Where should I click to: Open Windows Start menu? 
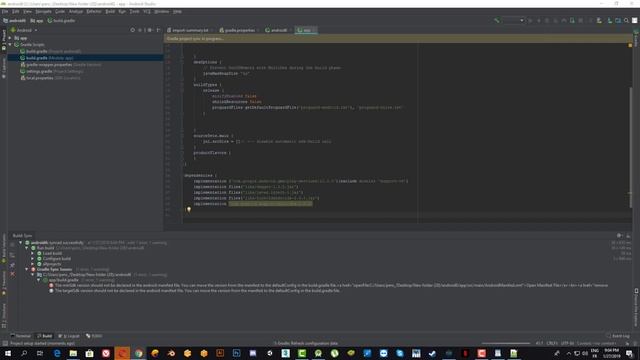8,353
